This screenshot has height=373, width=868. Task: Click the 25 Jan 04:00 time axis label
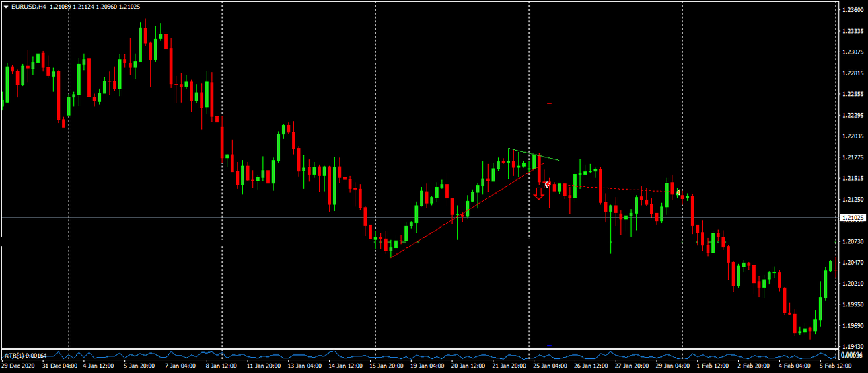point(550,366)
